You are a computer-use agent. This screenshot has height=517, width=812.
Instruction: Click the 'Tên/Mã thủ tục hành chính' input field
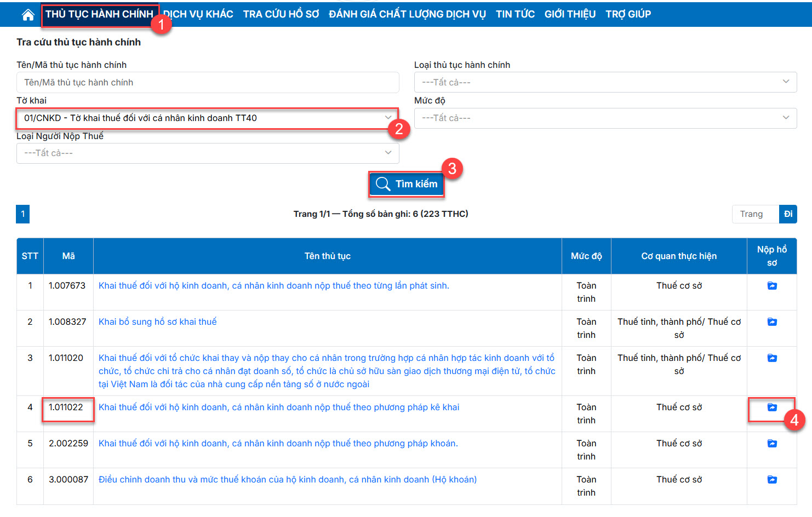[207, 83]
